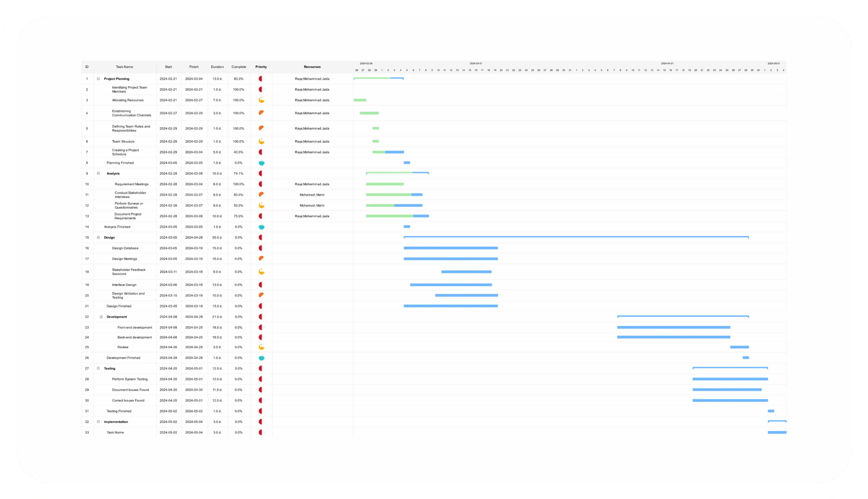The height and width of the screenshot is (499, 868).
Task: Click the Front-end development task bar
Action: tap(674, 327)
